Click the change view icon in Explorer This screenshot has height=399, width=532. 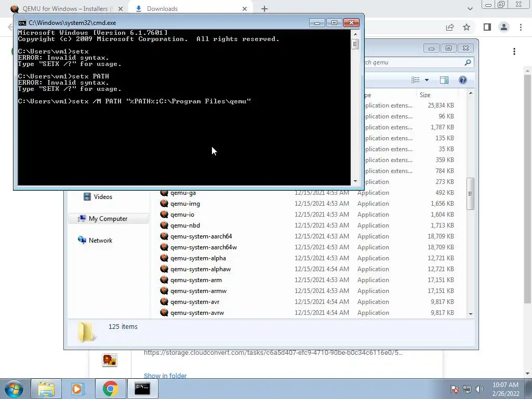(416, 80)
